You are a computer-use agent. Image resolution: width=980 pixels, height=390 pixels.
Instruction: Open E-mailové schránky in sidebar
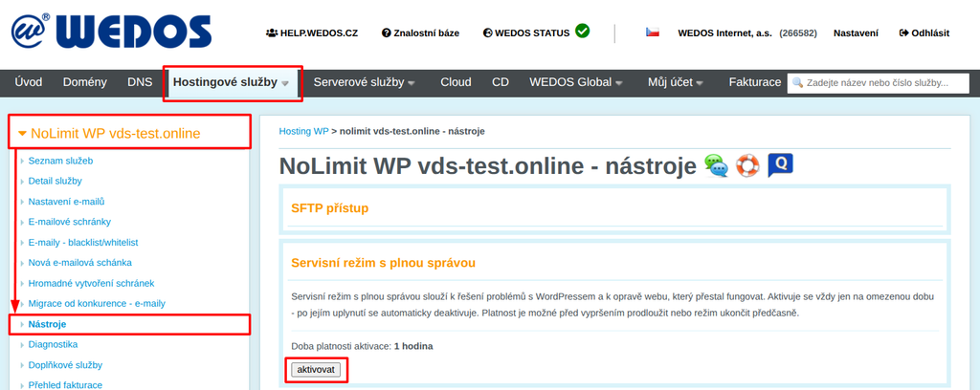coord(69,222)
